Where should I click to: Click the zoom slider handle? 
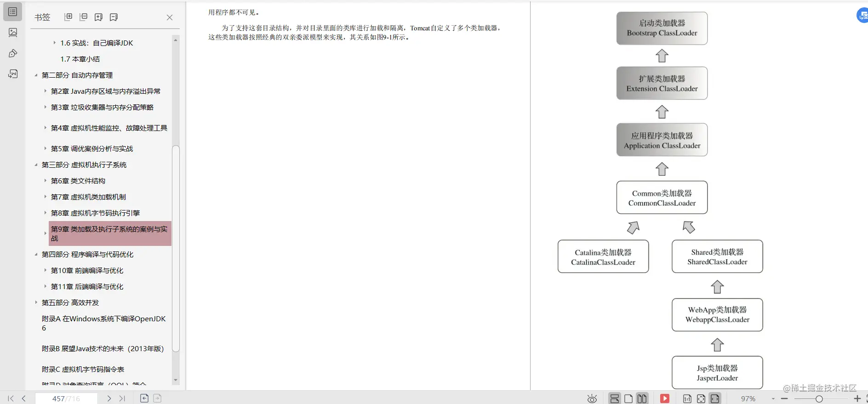tap(819, 398)
